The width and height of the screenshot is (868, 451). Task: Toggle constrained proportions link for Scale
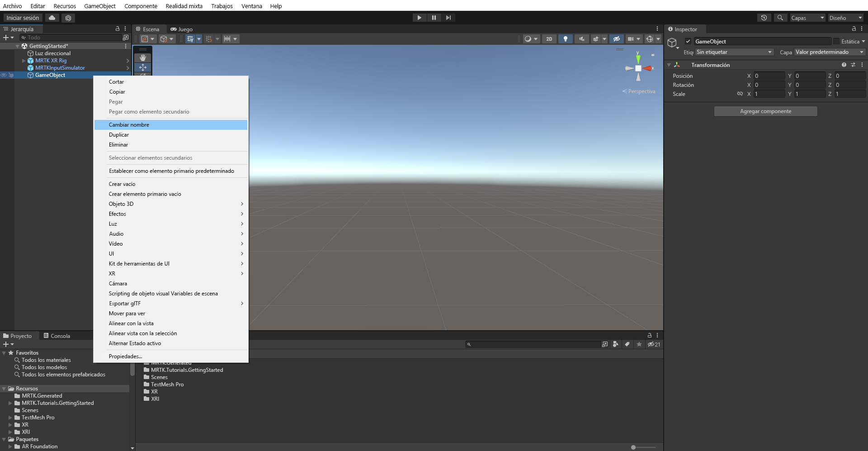[740, 94]
